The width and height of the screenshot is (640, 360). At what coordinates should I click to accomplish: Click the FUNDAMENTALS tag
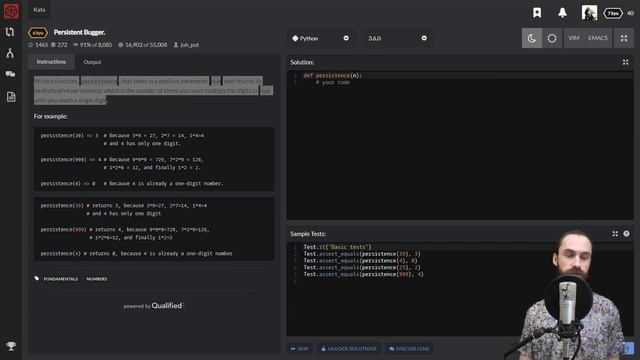pos(60,279)
